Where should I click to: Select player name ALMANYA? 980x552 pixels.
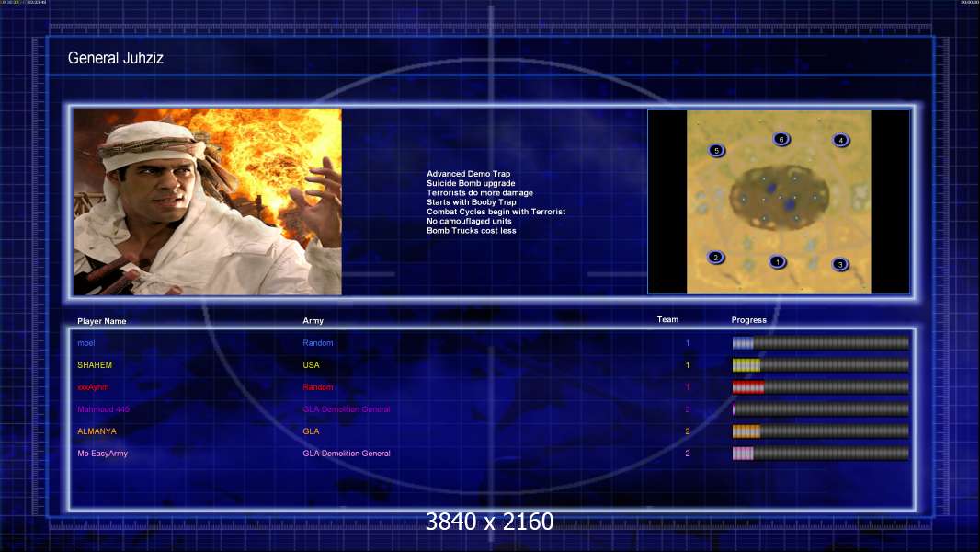click(97, 431)
